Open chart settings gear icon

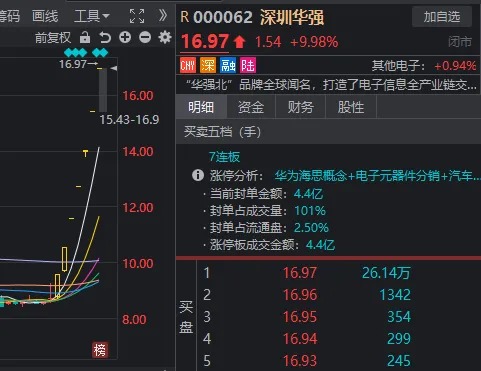point(165,37)
